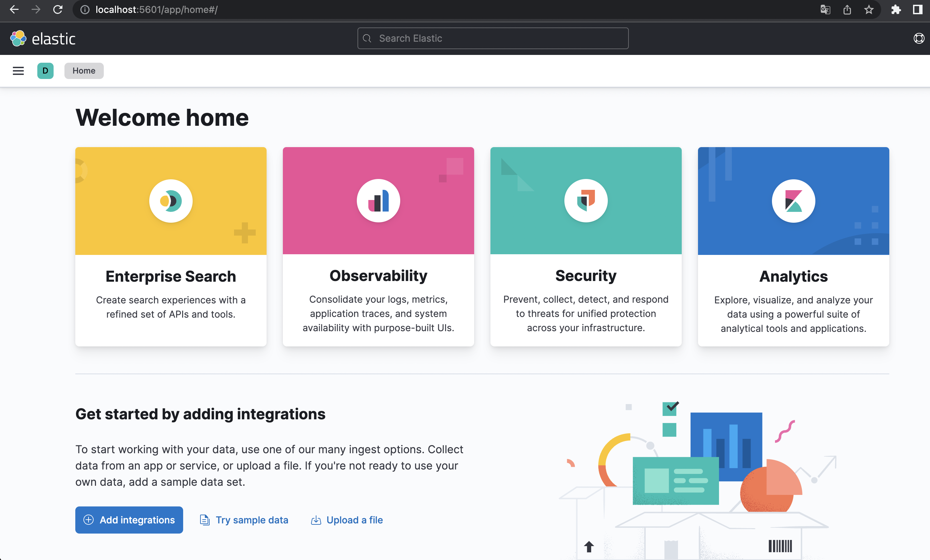930x560 pixels.
Task: Reload the page with refresh icon
Action: point(58,9)
